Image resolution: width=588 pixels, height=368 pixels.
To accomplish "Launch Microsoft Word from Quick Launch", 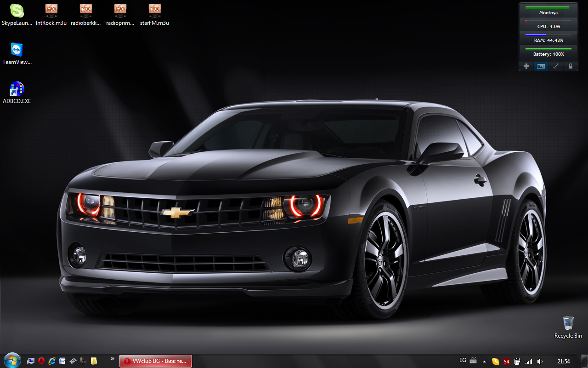I will click(62, 361).
